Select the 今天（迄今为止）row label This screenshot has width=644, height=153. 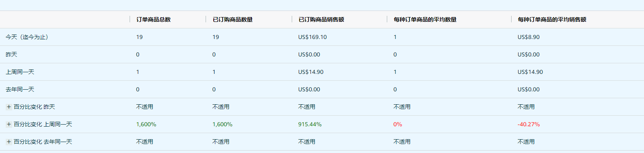click(28, 37)
